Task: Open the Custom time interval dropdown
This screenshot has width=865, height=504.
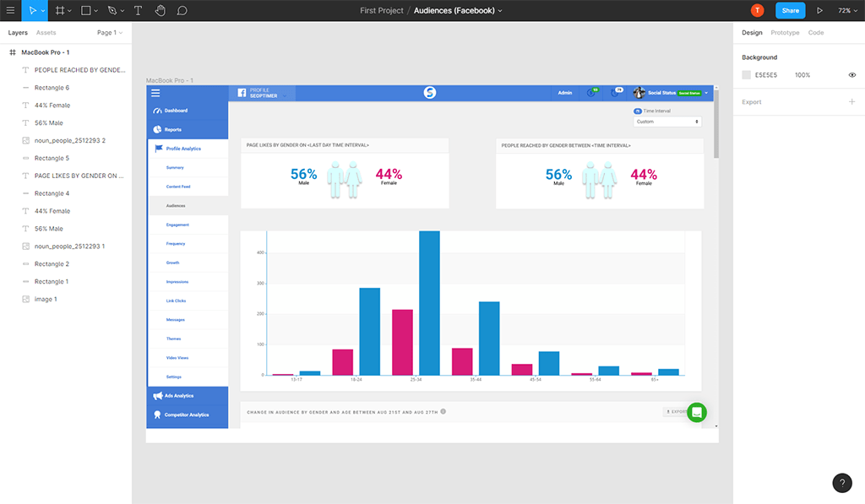Action: [x=667, y=122]
